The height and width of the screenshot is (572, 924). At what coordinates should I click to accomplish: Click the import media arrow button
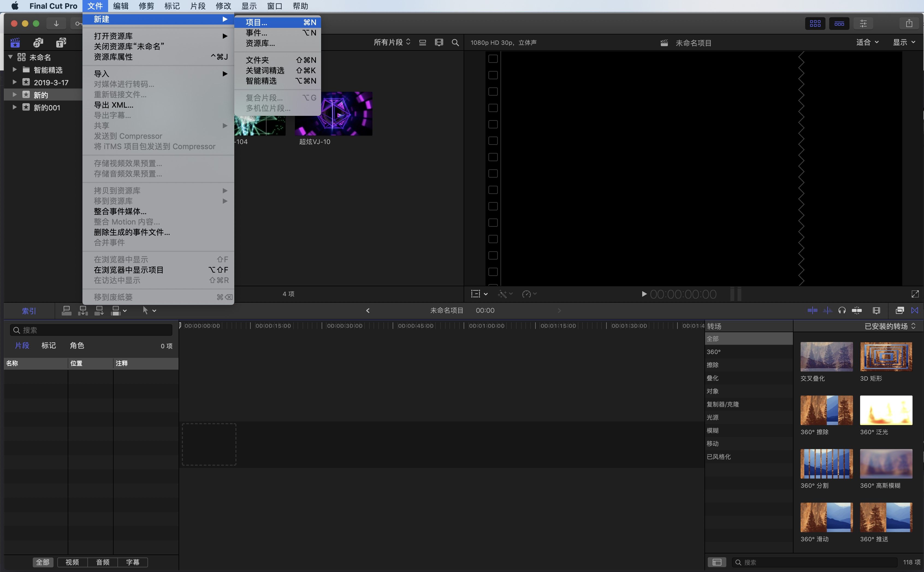pyautogui.click(x=56, y=23)
